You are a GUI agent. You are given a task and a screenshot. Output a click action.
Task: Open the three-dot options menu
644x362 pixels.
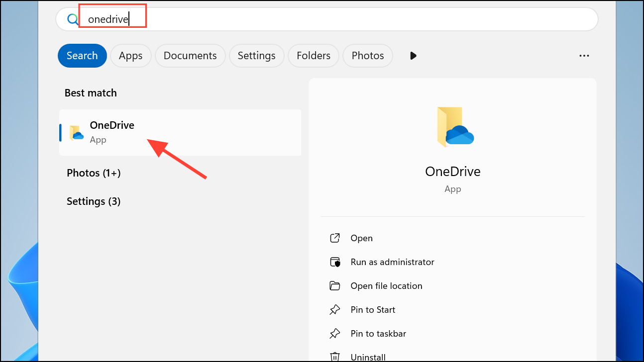pos(584,56)
